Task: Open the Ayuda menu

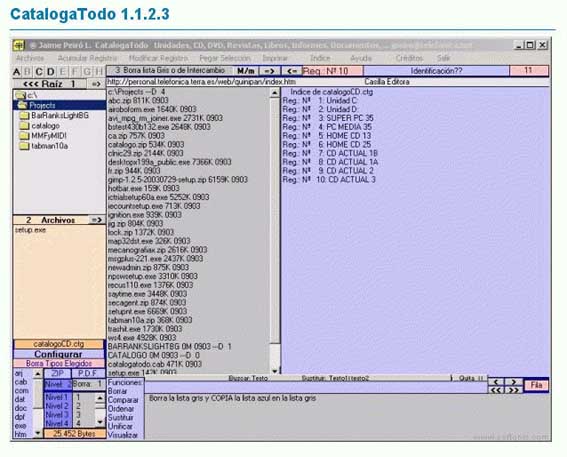Action: click(361, 58)
